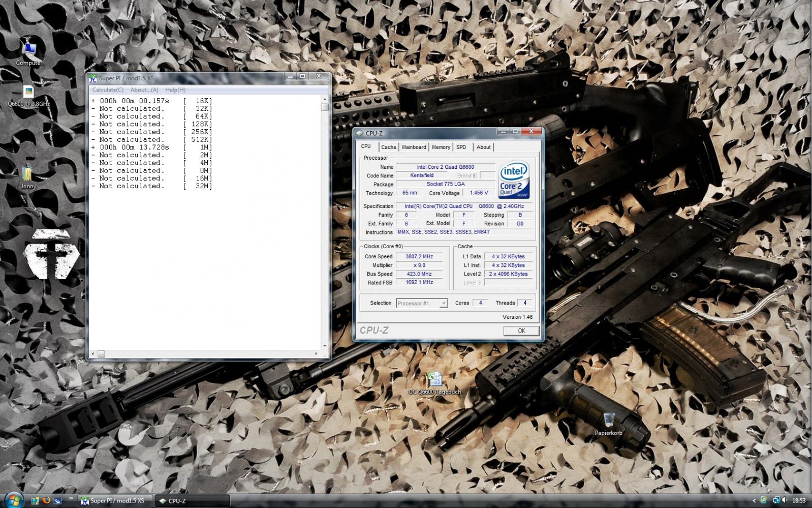Click the Technology value 65 nm
Image resolution: width=812 pixels, height=508 pixels.
click(x=410, y=193)
